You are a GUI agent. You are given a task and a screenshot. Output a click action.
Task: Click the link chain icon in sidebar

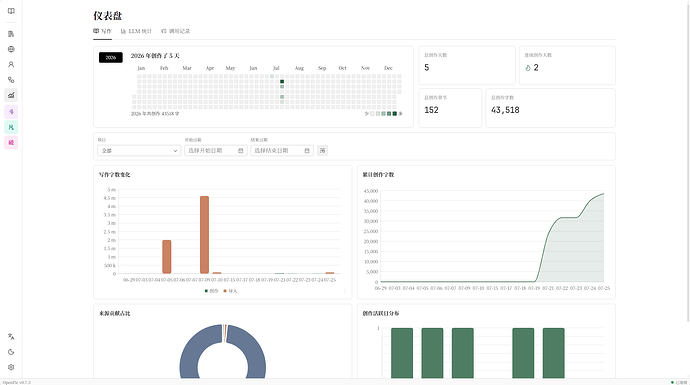point(11,80)
